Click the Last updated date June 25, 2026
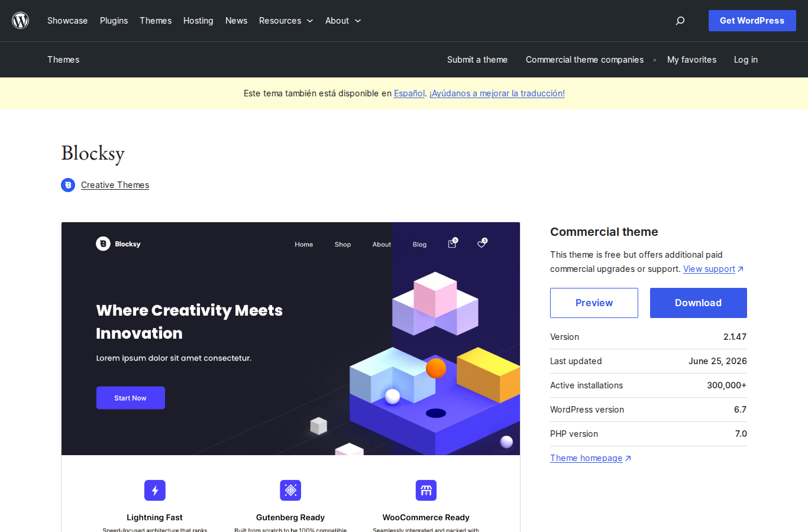This screenshot has height=532, width=808. [717, 361]
